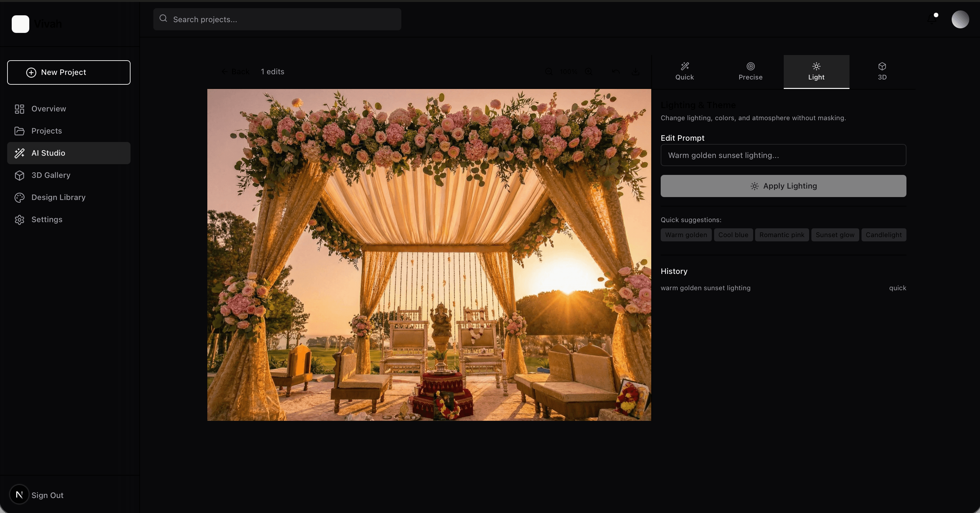Image resolution: width=980 pixels, height=513 pixels.
Task: Focus the Search projects field
Action: pyautogui.click(x=277, y=20)
